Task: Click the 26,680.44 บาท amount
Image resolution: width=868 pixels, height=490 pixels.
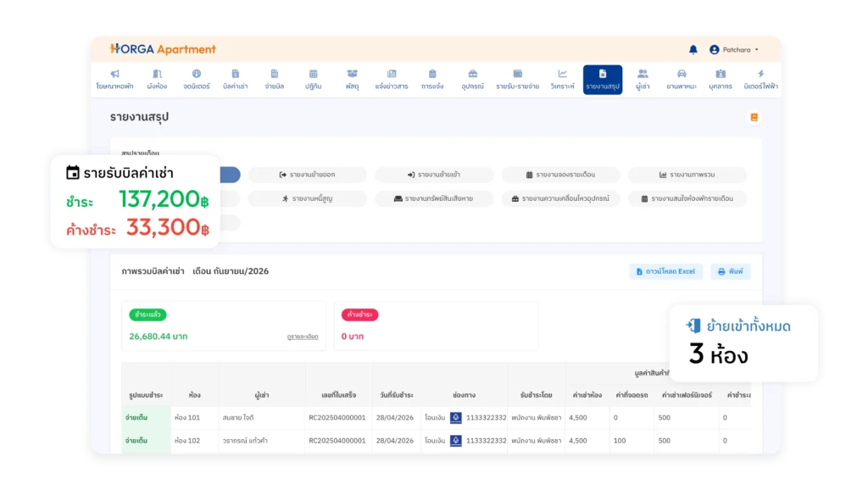Action: click(159, 336)
